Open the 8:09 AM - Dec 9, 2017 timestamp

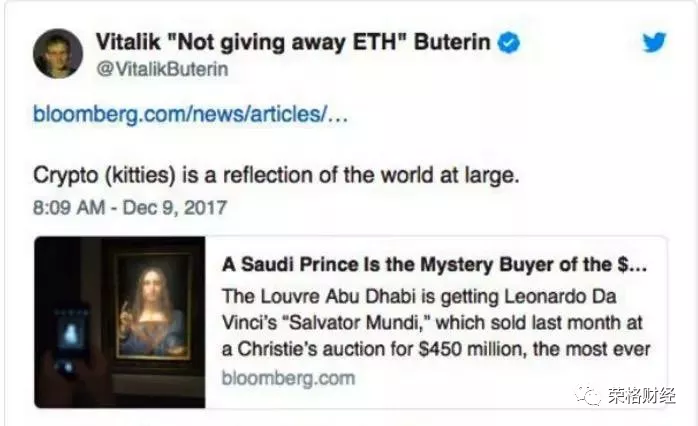(130, 207)
